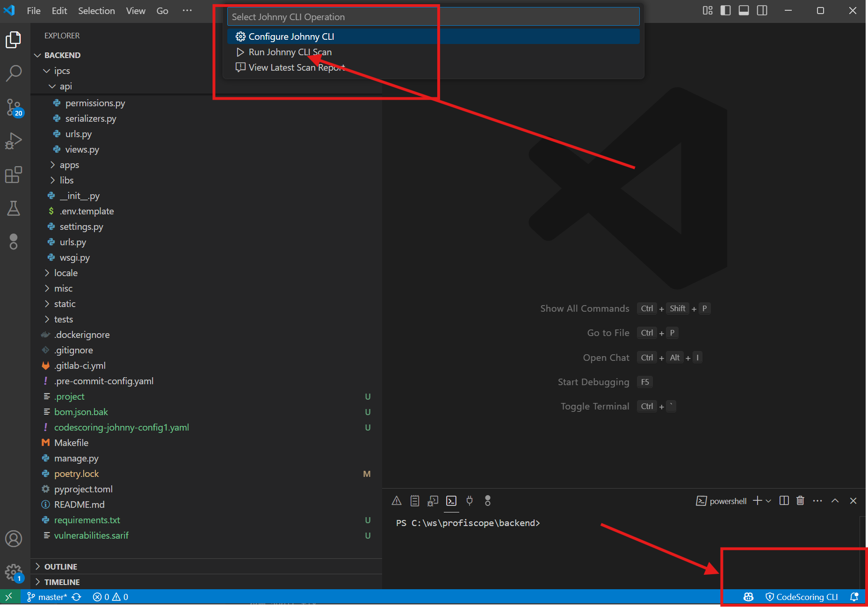This screenshot has width=868, height=607.
Task: Open Ports panel tab icon
Action: (x=470, y=501)
